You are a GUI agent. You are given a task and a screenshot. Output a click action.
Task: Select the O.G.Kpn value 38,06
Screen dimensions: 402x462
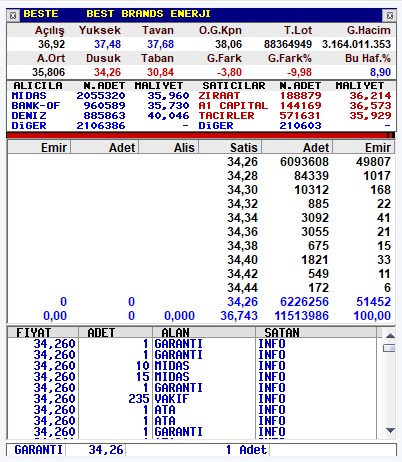point(228,44)
